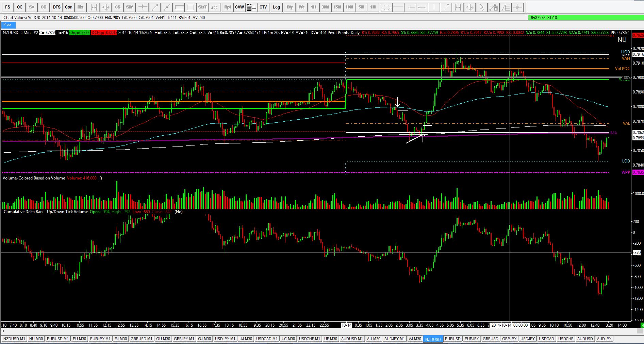Select the ellipse drawing tool
Screen dimensions: 644x344
386,7
